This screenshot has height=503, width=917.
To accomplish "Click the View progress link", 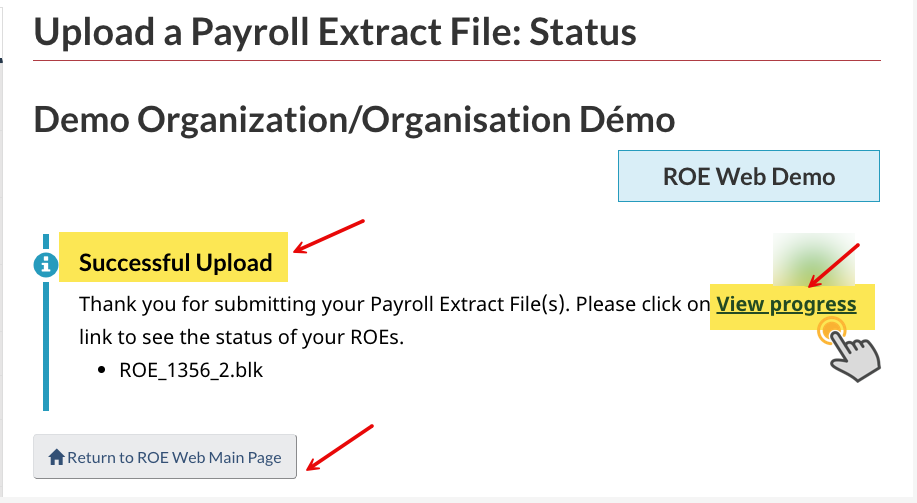I will [x=786, y=304].
